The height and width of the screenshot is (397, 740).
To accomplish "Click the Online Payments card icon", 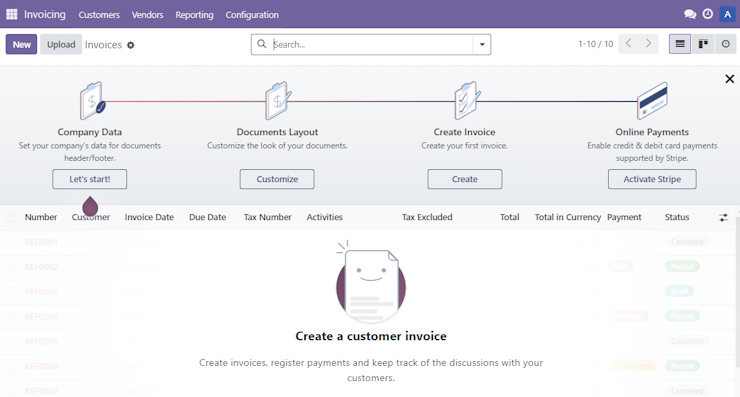I will [x=652, y=101].
